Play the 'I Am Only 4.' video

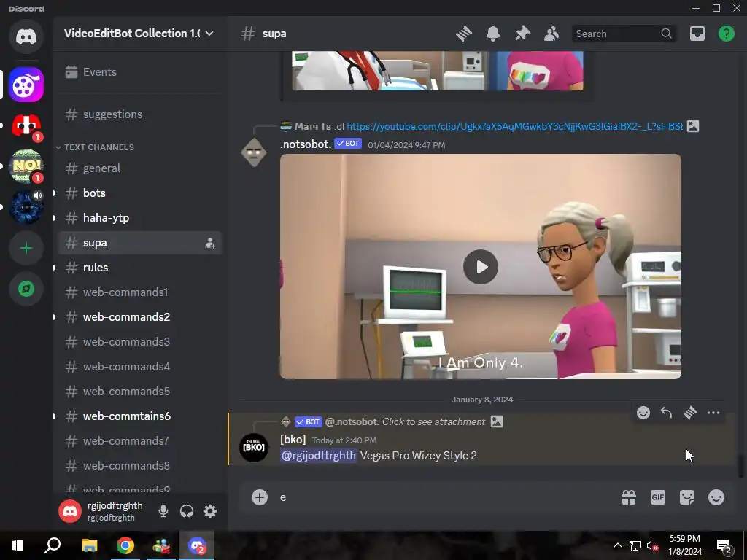[480, 267]
